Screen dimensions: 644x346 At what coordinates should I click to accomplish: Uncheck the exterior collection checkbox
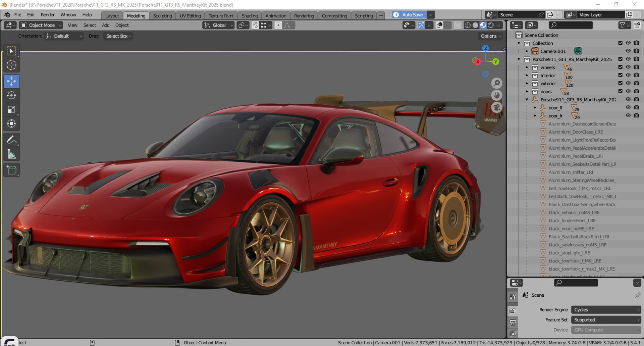click(620, 83)
